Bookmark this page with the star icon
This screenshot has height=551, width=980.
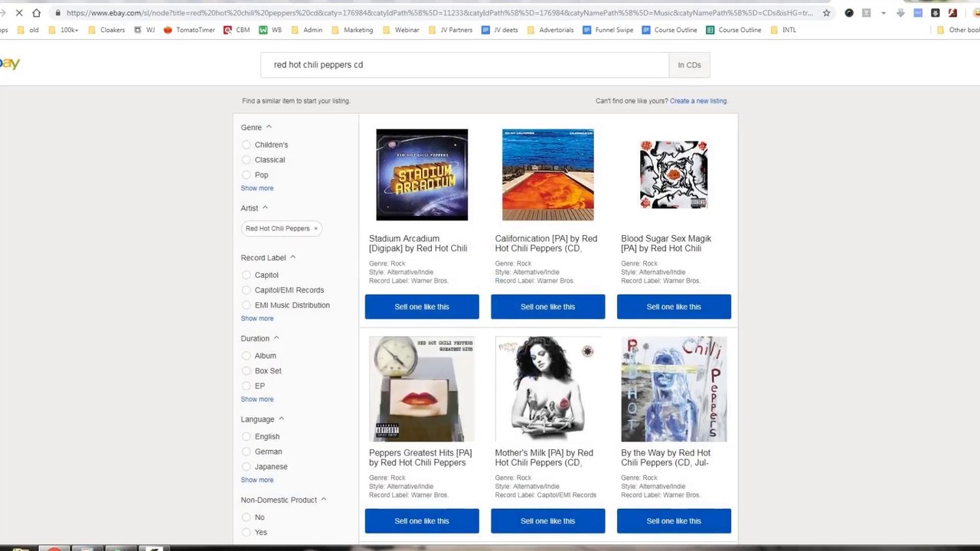coord(826,13)
